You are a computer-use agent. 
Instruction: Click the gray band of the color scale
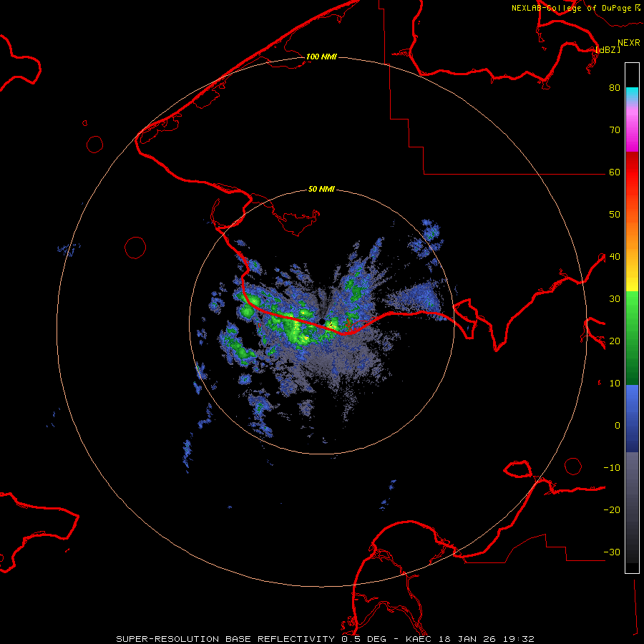click(x=632, y=507)
